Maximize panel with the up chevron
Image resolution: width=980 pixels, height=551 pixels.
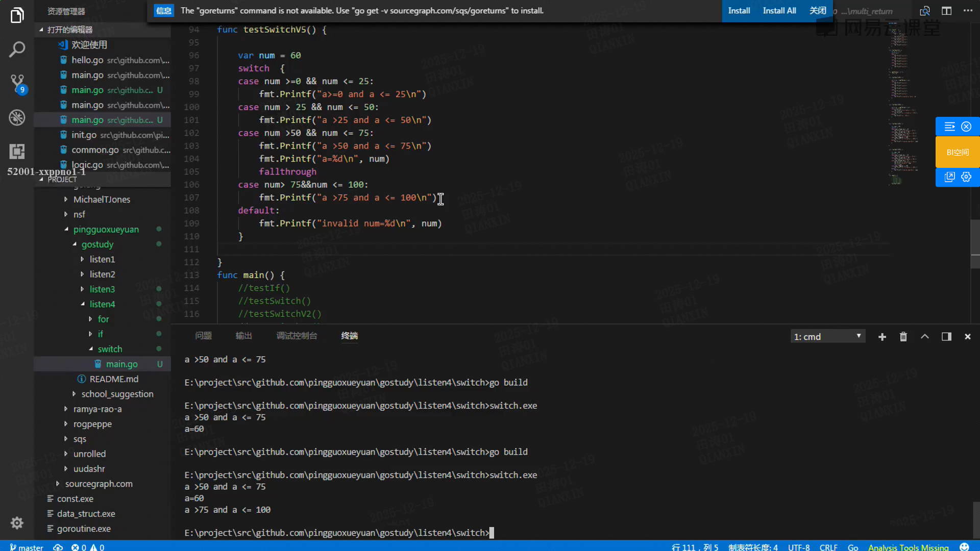tap(925, 337)
